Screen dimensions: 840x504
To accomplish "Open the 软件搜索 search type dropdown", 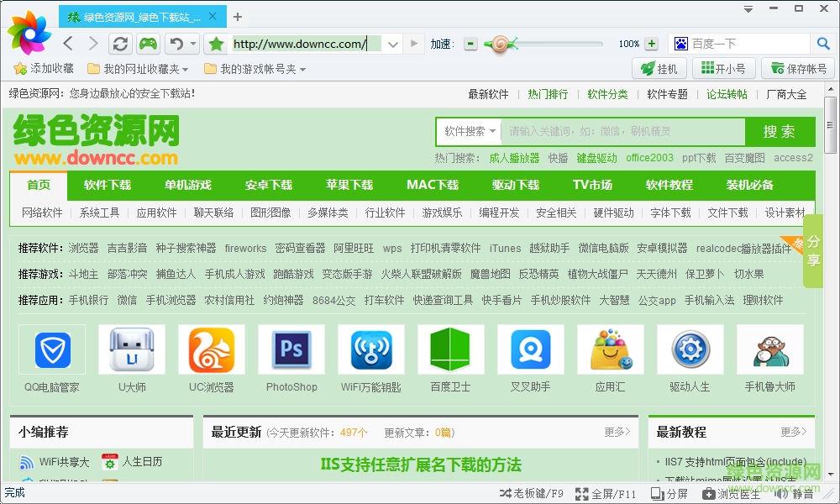I will [467, 132].
